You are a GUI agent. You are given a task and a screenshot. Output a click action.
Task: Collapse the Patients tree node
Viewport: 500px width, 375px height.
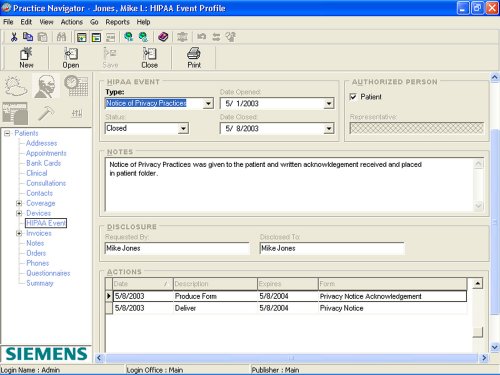point(7,133)
